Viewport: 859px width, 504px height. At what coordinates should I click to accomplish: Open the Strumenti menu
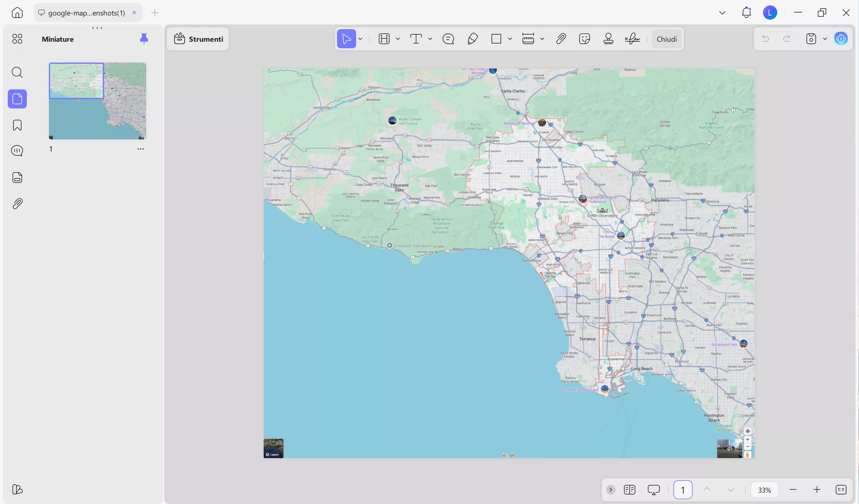click(x=198, y=39)
